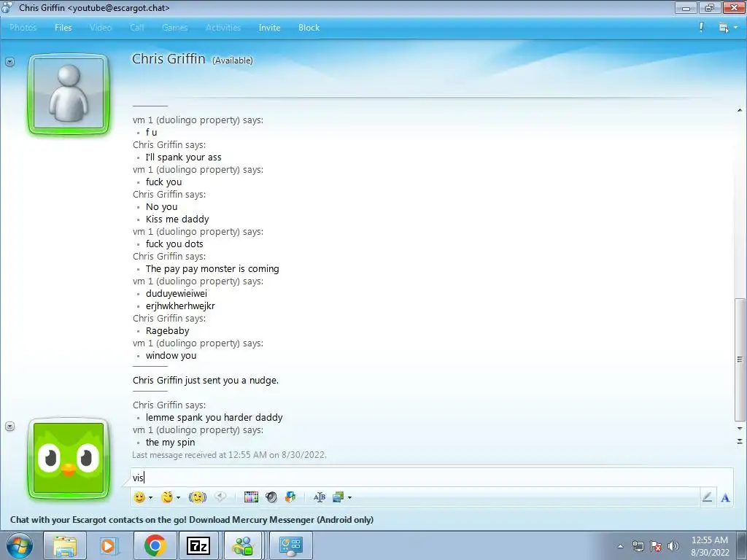The image size is (747, 560).
Task: Click the speaker sound icon in message toolbar
Action: click(x=271, y=497)
